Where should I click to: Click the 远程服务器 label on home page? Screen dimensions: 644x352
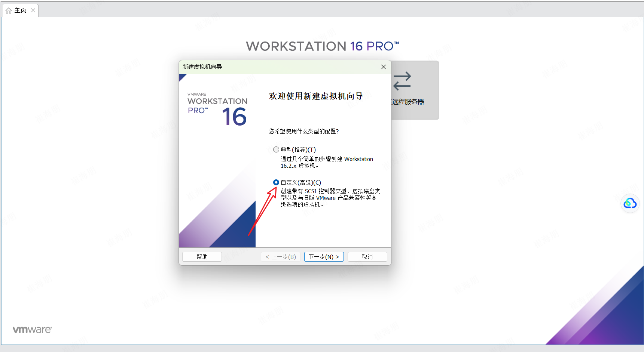point(408,102)
